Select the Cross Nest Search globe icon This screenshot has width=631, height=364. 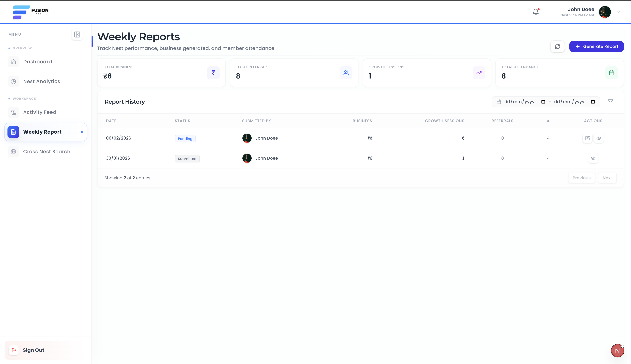13,152
